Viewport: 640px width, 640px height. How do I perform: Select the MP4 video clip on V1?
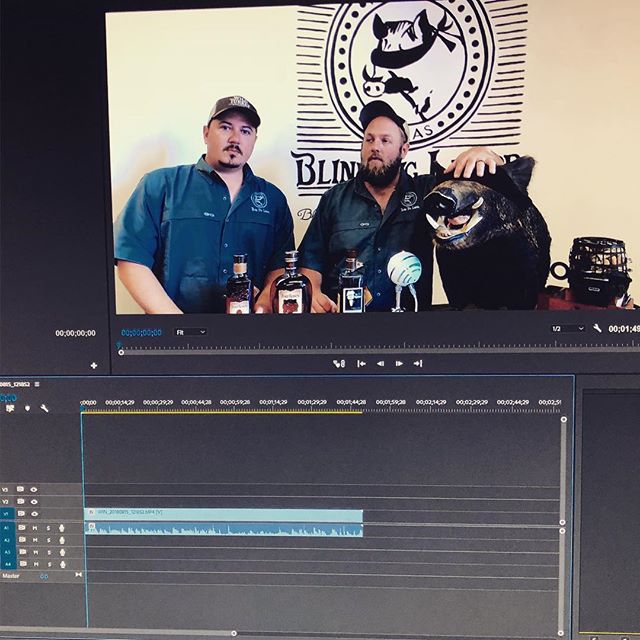(224, 515)
